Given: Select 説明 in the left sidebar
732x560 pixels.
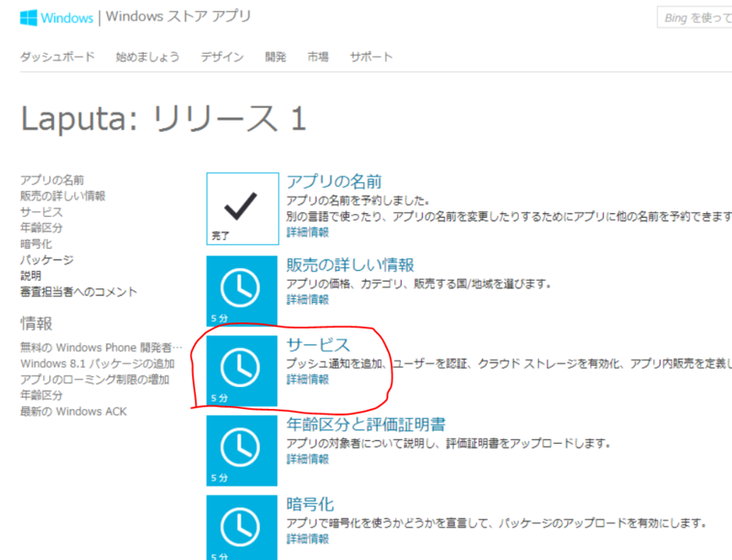Looking at the screenshot, I should click(30, 275).
